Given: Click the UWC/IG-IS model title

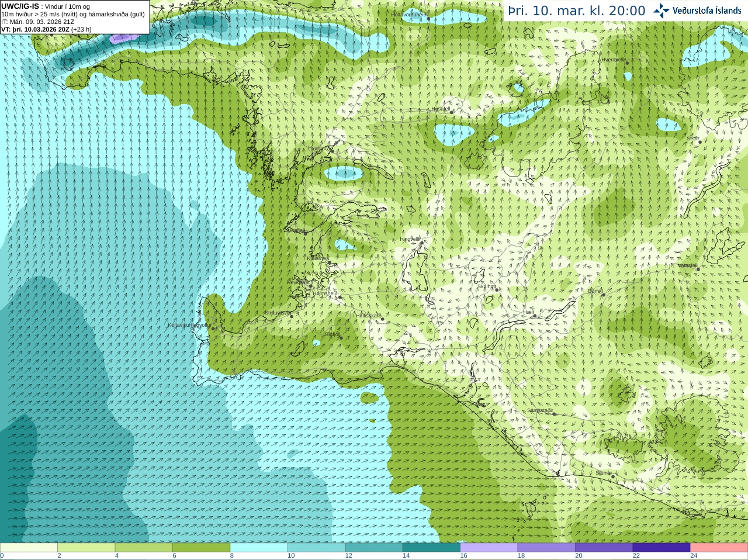Looking at the screenshot, I should point(20,6).
